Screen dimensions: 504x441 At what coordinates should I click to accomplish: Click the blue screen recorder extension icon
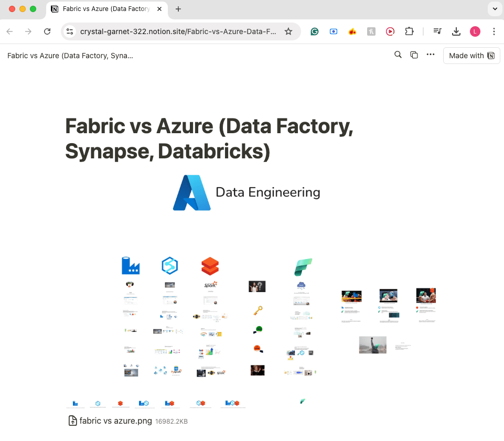pyautogui.click(x=334, y=31)
